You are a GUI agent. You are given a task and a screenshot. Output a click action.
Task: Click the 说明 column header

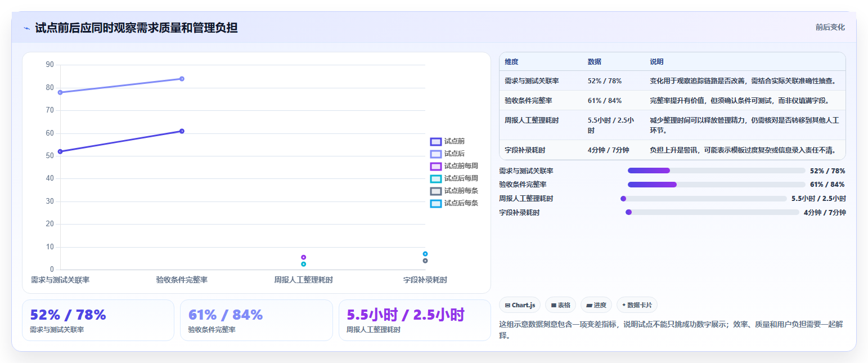(x=656, y=62)
